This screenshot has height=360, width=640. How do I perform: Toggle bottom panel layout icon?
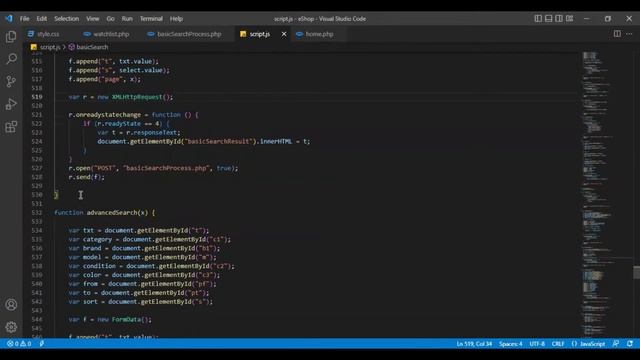pyautogui.click(x=549, y=18)
